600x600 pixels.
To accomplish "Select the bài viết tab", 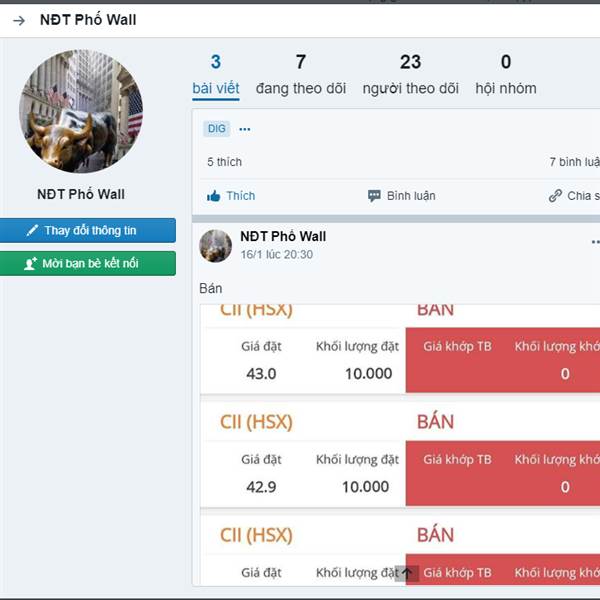I will [216, 75].
